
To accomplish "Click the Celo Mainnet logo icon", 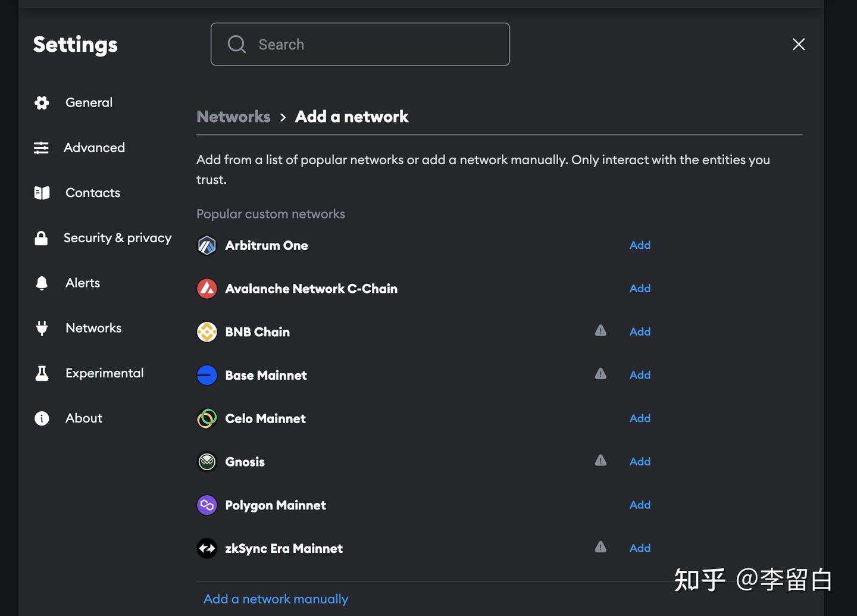I will click(x=207, y=418).
